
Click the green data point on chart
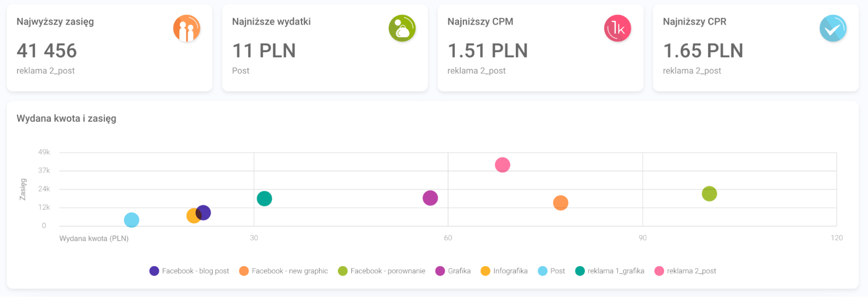[709, 194]
